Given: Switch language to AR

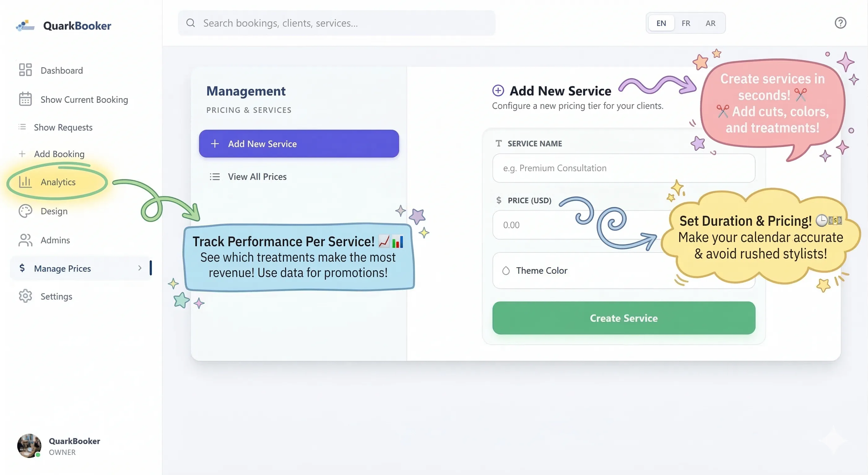Looking at the screenshot, I should click(710, 23).
